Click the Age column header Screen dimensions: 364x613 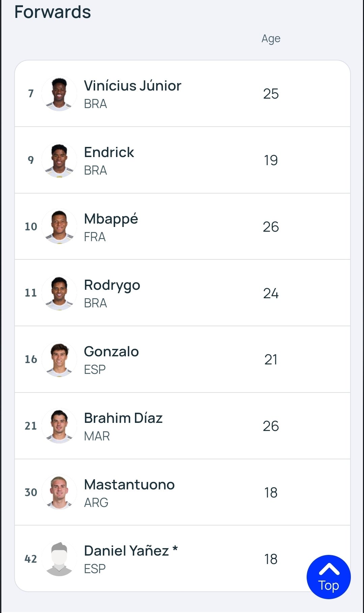(271, 39)
